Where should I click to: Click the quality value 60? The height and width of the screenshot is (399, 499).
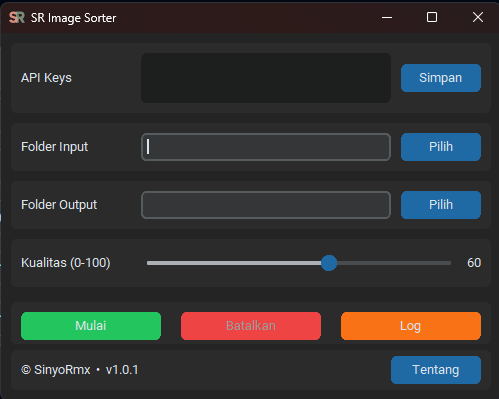tap(474, 263)
